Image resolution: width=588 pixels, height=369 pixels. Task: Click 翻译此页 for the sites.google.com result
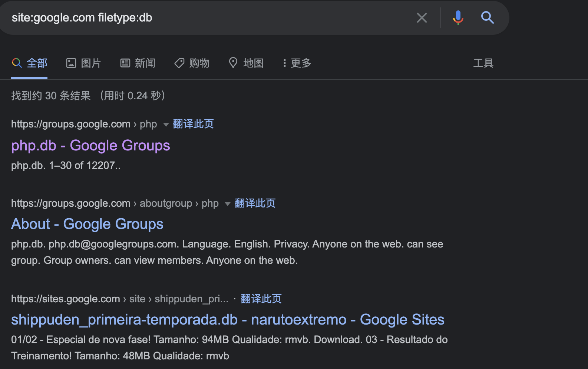click(261, 299)
